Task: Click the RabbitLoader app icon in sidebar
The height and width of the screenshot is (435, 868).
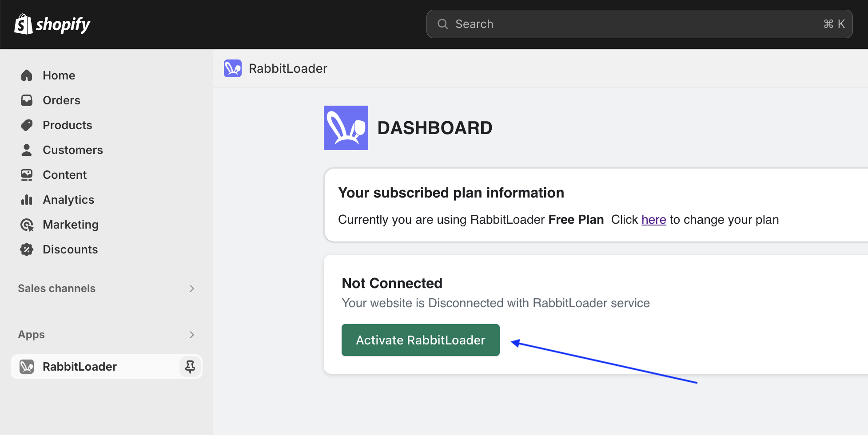Action: (27, 366)
